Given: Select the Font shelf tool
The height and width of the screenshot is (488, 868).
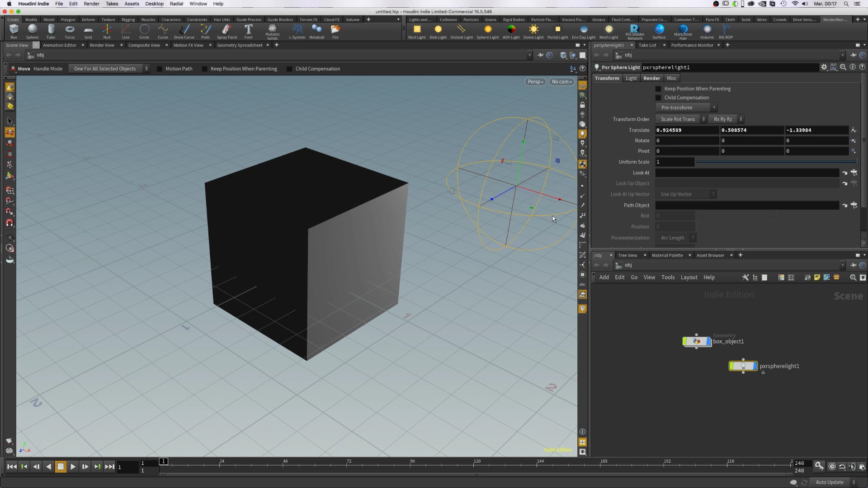Looking at the screenshot, I should [x=248, y=32].
